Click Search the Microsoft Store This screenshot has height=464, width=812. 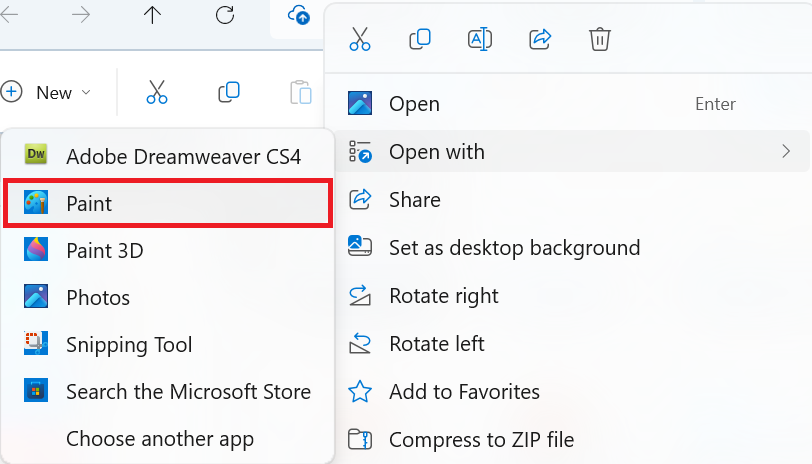[x=167, y=391]
